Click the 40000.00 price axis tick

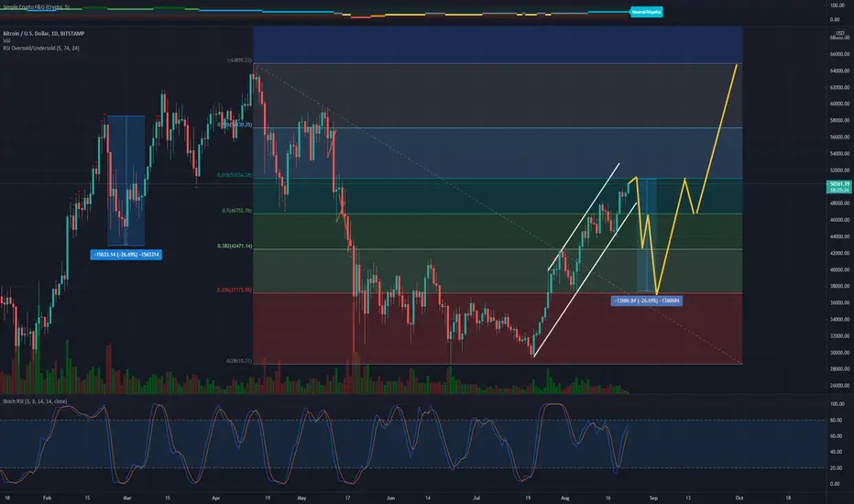839,269
